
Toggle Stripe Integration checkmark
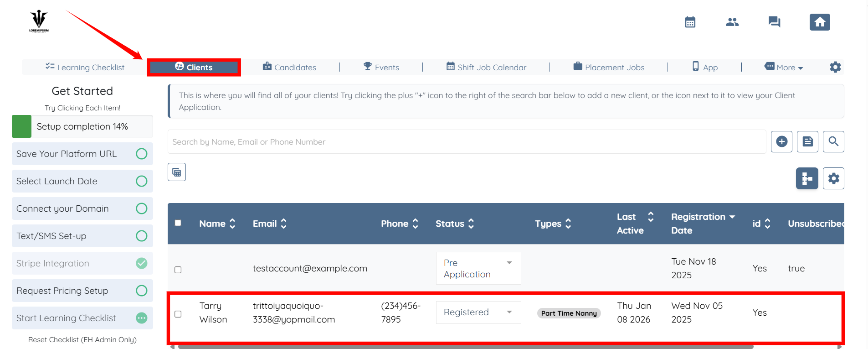click(x=142, y=263)
